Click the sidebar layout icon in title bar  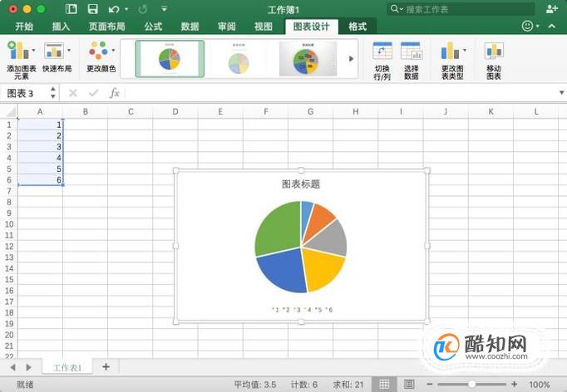tap(71, 9)
